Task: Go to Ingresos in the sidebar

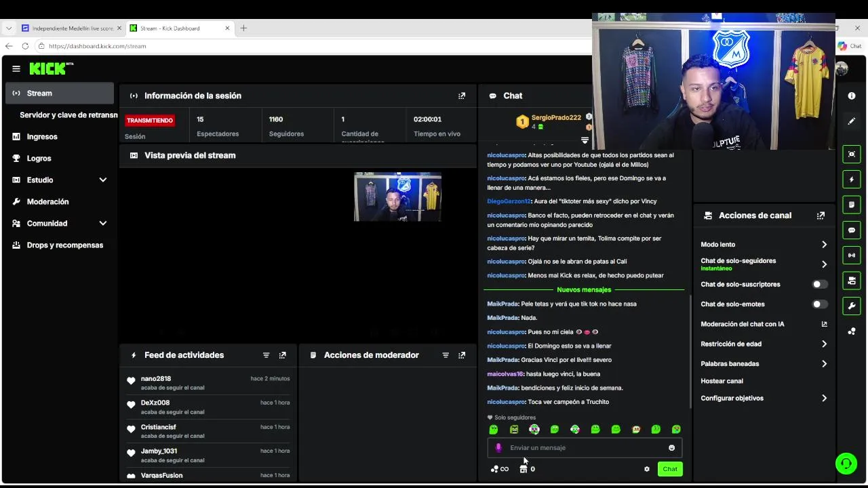Action: point(60,137)
